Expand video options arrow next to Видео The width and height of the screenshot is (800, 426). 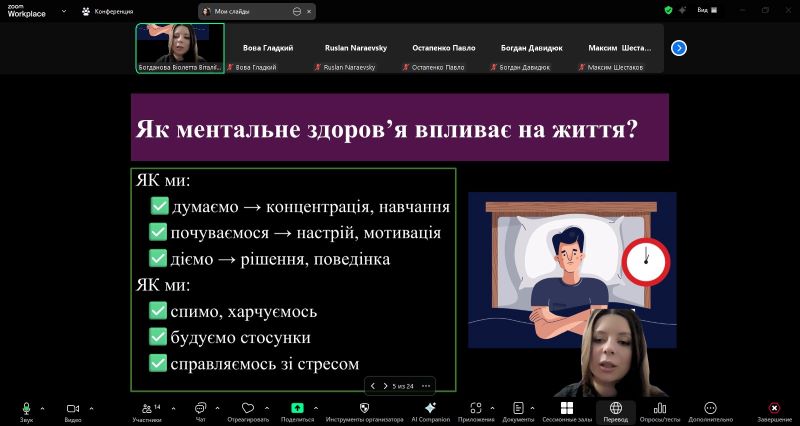click(91, 408)
